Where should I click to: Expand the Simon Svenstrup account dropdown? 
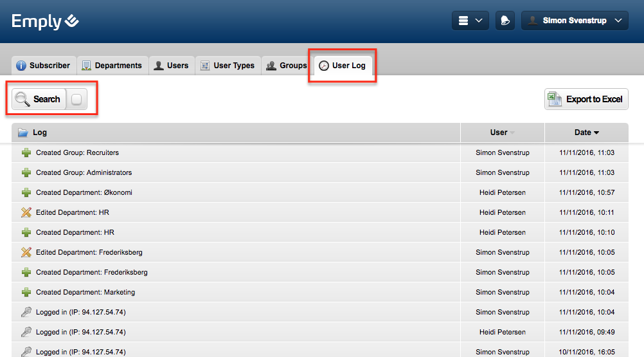pyautogui.click(x=575, y=21)
